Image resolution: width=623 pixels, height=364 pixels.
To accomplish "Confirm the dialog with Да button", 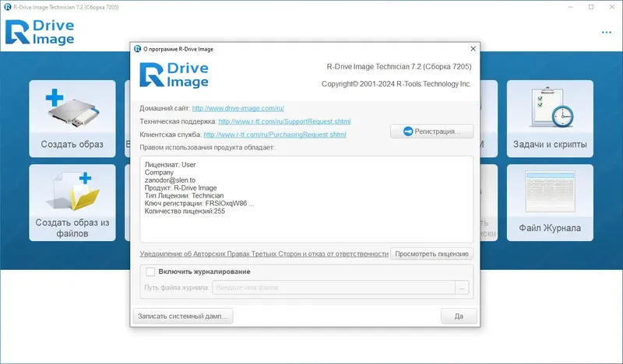I will [x=459, y=317].
